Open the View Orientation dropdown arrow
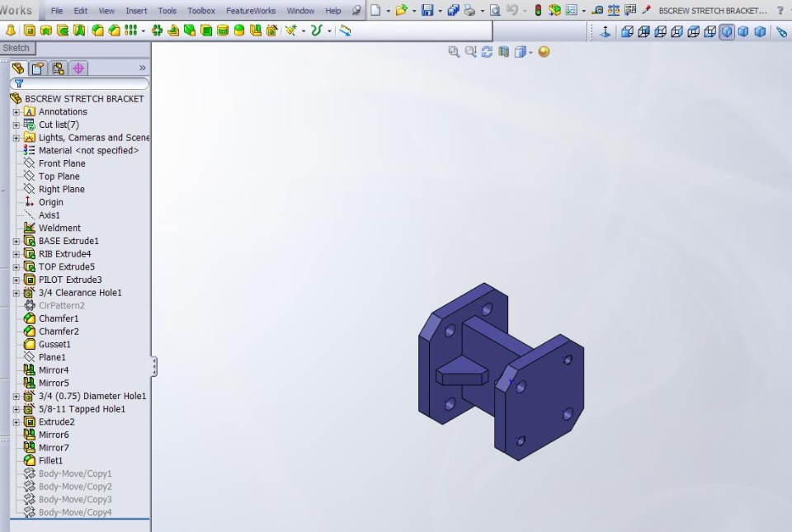The width and height of the screenshot is (792, 532). [530, 52]
